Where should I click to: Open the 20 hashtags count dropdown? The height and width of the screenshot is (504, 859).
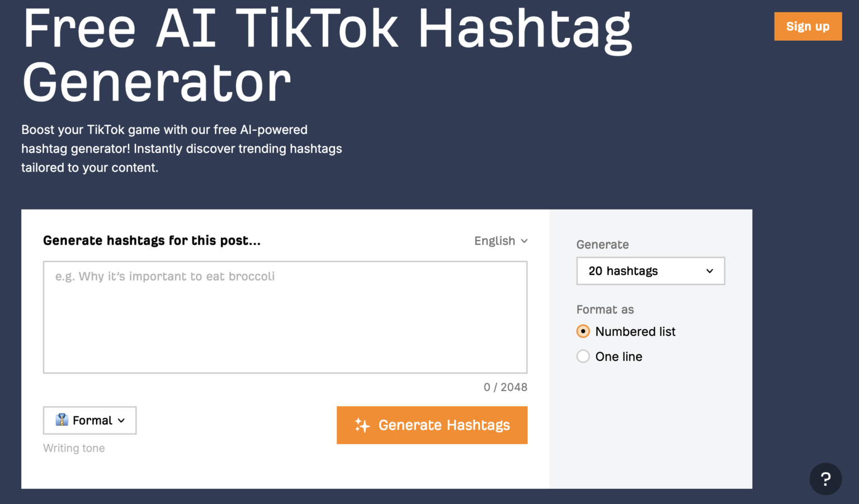(650, 271)
